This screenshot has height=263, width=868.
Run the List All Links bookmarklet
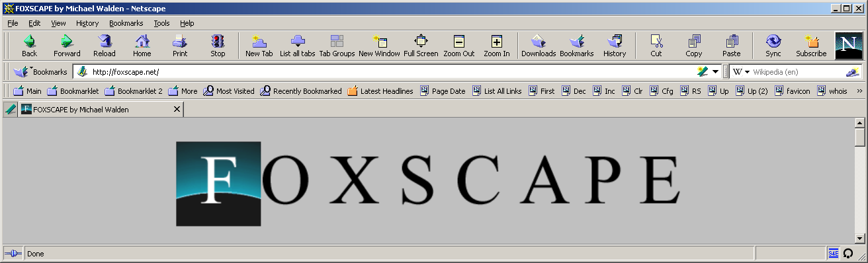click(497, 91)
